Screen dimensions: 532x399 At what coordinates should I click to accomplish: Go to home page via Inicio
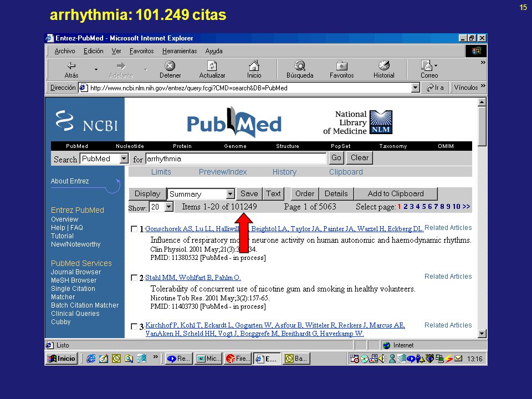pos(254,70)
